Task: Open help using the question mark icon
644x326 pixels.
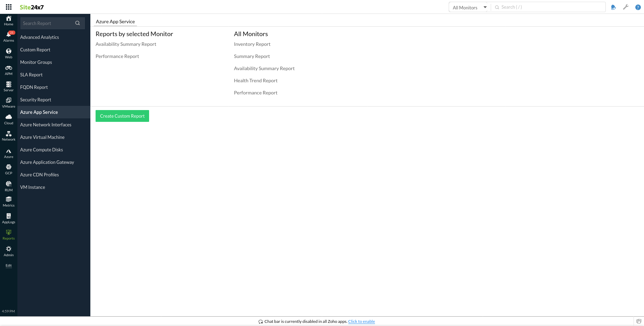Action: [x=638, y=7]
